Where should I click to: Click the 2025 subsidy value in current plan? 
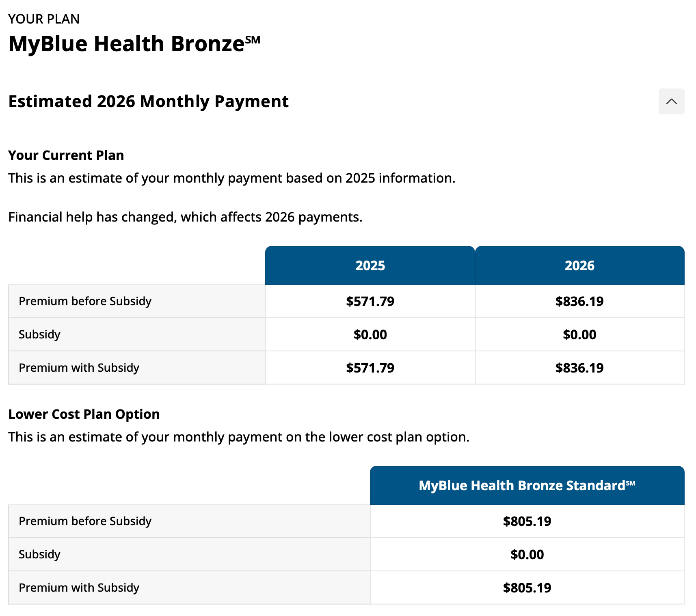coord(370,335)
